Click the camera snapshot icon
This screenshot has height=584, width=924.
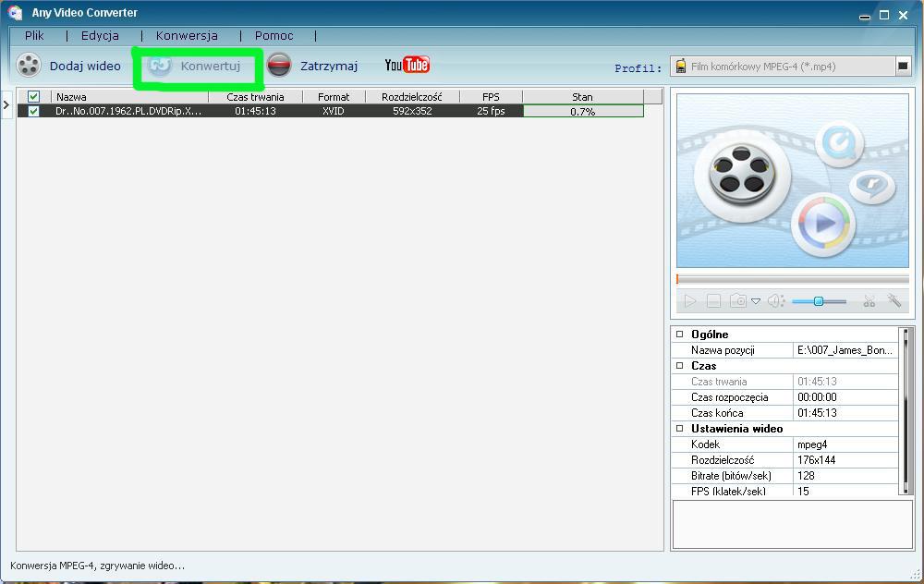[737, 301]
